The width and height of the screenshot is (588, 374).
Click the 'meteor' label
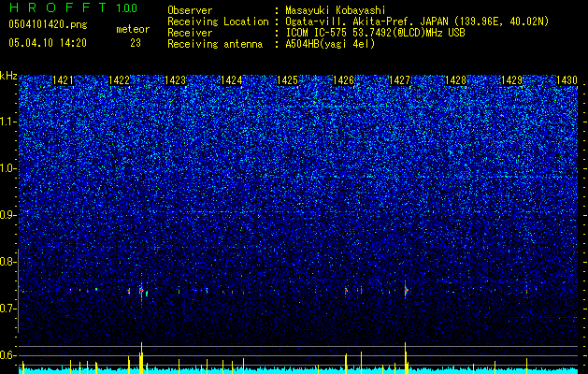pos(133,29)
